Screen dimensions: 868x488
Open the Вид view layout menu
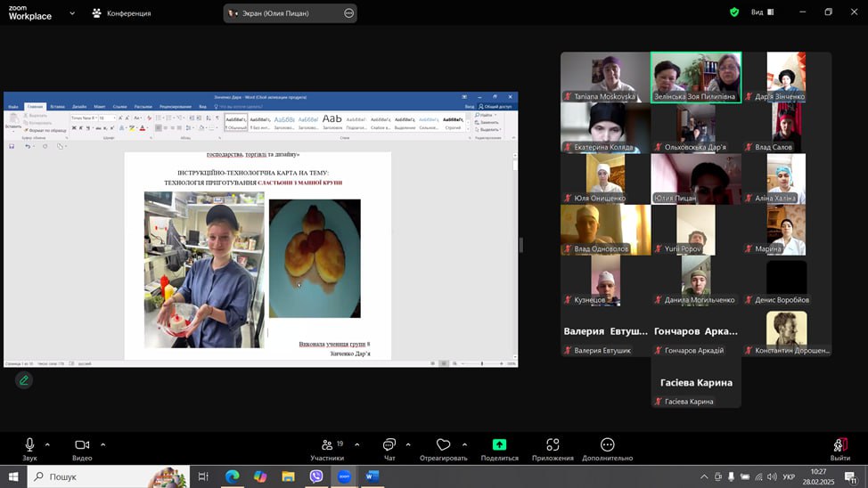pyautogui.click(x=762, y=12)
